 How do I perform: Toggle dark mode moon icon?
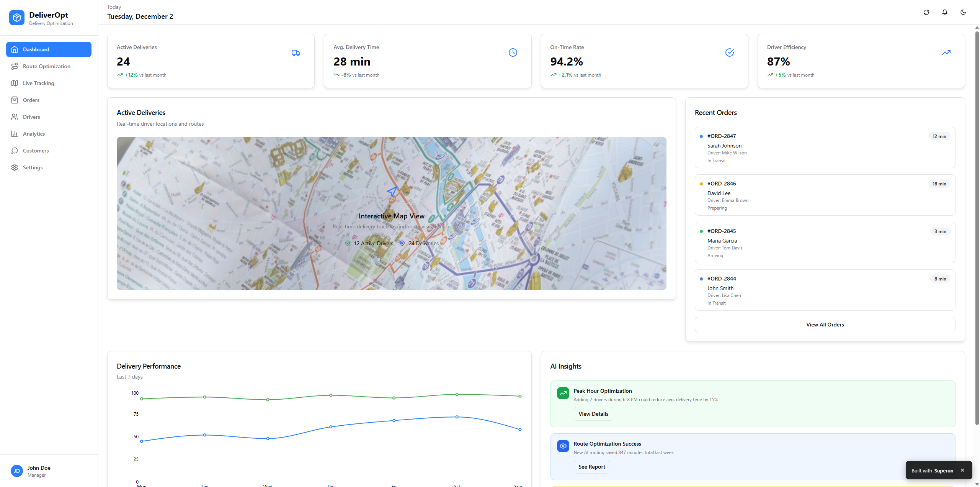[x=963, y=12]
